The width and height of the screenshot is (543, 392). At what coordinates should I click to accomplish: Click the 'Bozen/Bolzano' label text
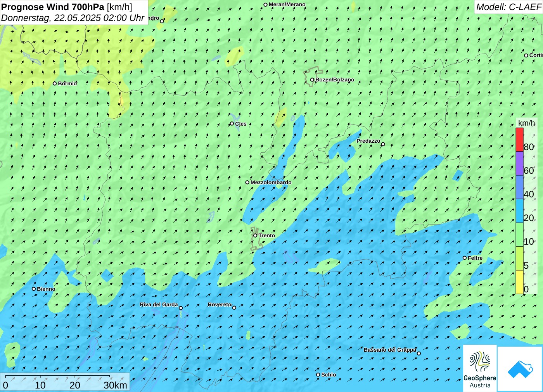point(335,79)
